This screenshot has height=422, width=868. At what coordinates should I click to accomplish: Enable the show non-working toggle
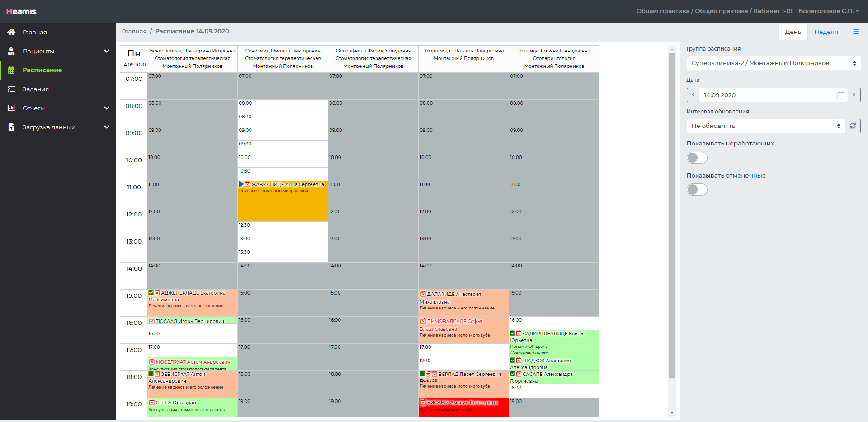[697, 158]
